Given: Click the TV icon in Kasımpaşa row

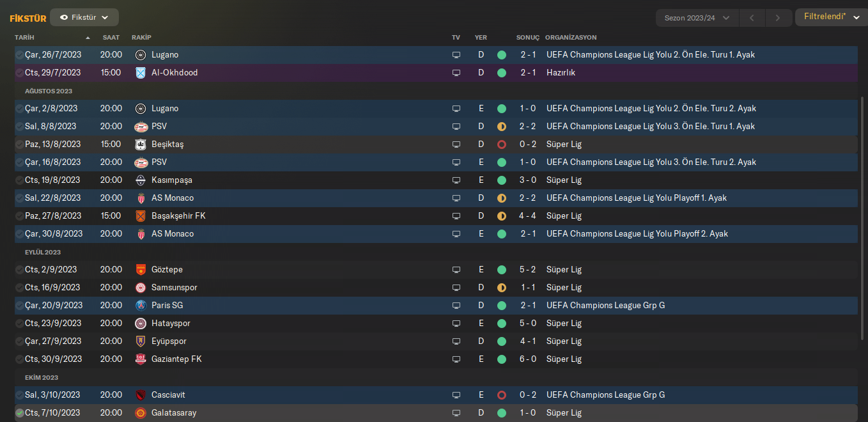Looking at the screenshot, I should pos(456,180).
